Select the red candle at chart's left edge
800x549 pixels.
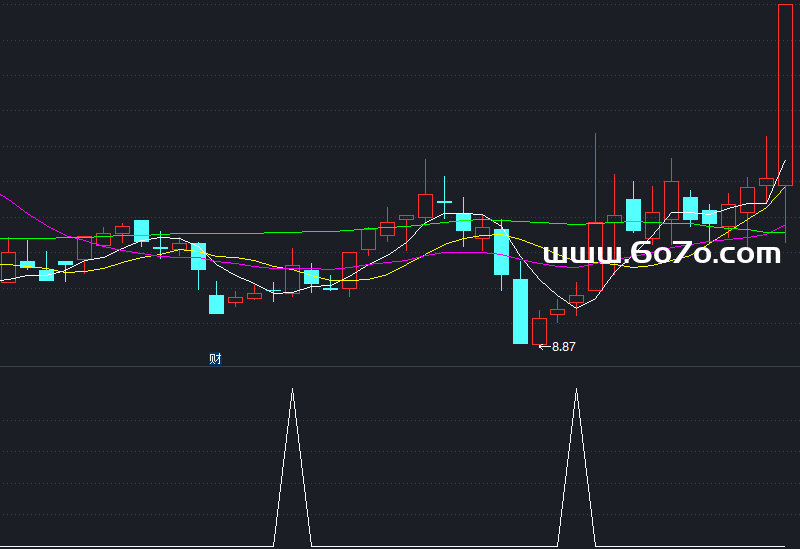tap(8, 267)
